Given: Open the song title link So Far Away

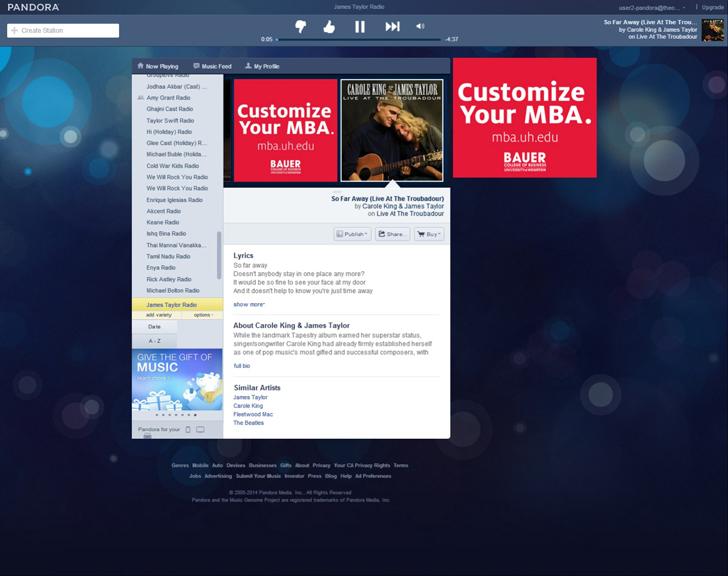Looking at the screenshot, I should click(x=387, y=199).
